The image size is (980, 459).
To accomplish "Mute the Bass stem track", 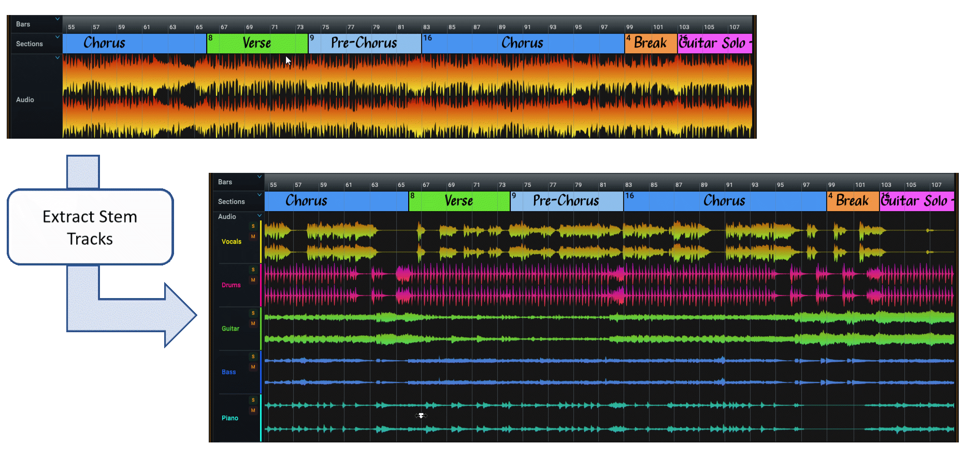I will click(253, 367).
